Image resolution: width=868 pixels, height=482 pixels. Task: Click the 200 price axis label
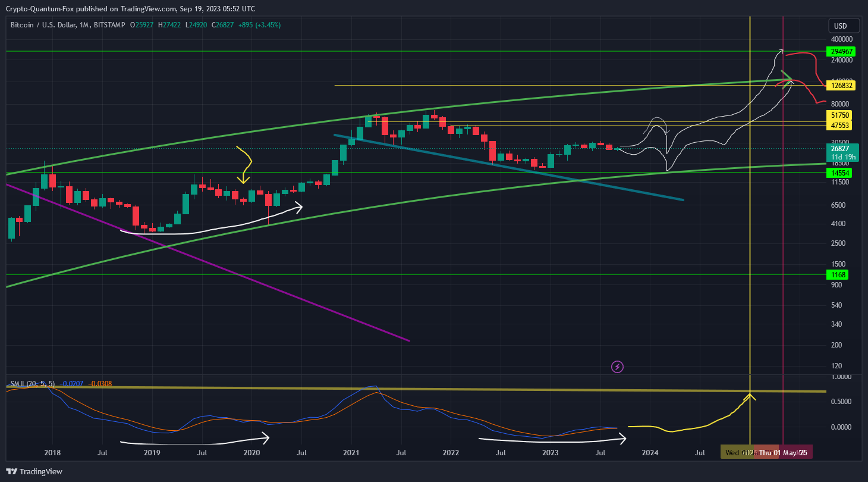point(836,345)
